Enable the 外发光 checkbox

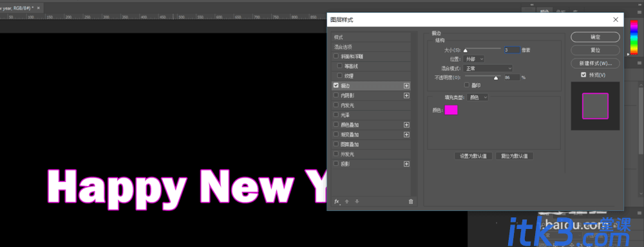(x=336, y=154)
